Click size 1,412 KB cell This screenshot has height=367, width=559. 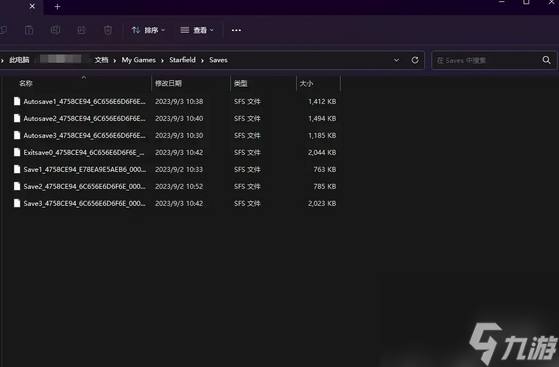click(x=322, y=102)
